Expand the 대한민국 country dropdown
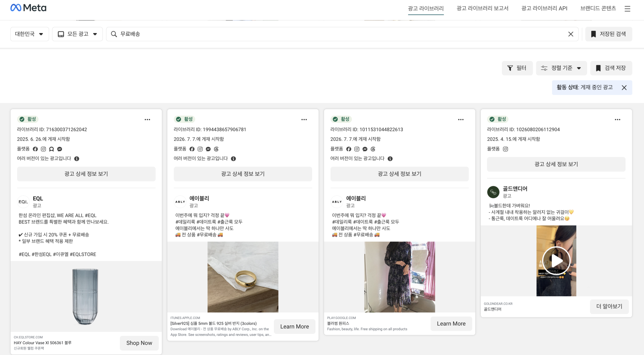Screen dimensions: 644x355 [29, 34]
